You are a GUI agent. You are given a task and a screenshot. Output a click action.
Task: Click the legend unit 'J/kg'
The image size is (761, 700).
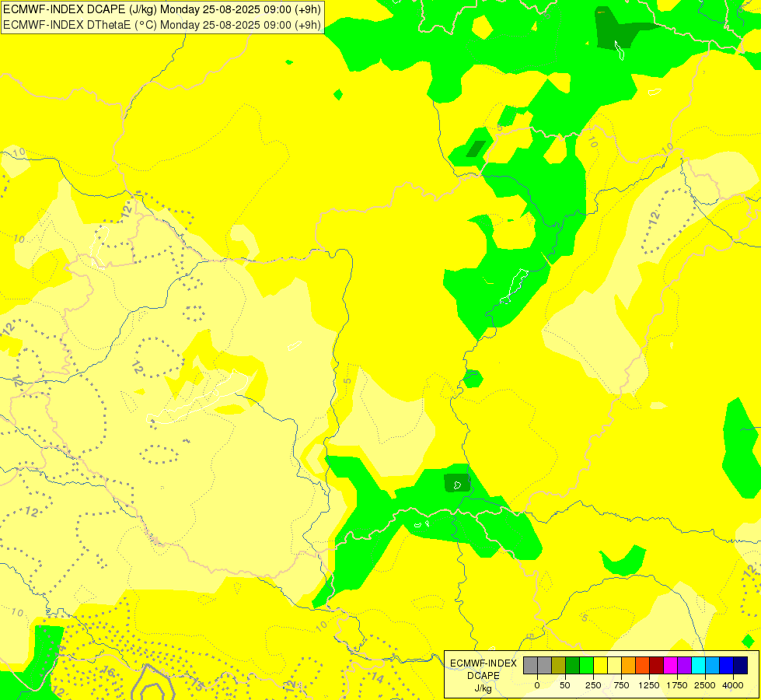point(483,688)
